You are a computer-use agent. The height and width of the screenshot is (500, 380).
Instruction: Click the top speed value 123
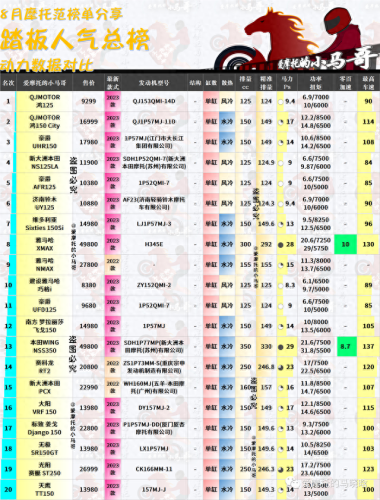(368, 469)
